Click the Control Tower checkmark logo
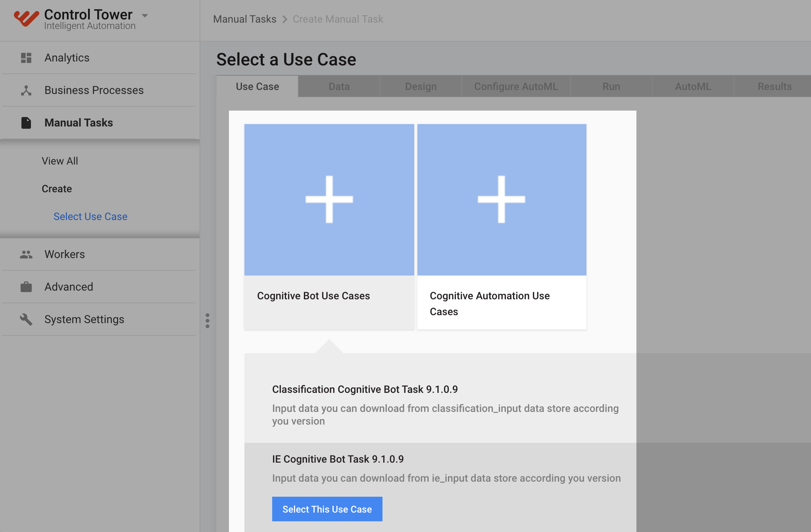 [26, 18]
